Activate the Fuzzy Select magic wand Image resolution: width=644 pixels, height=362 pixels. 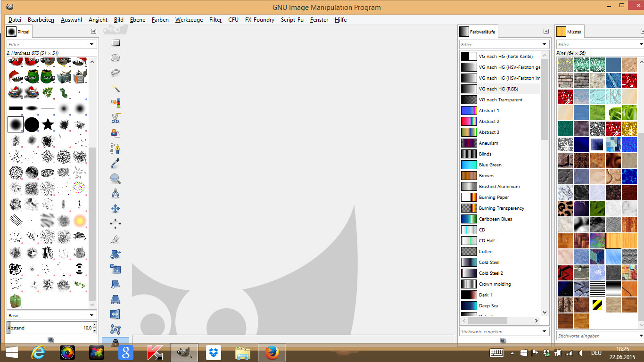coord(116,88)
